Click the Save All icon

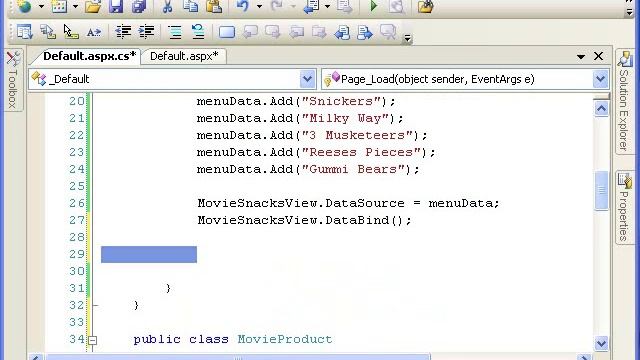(x=139, y=7)
